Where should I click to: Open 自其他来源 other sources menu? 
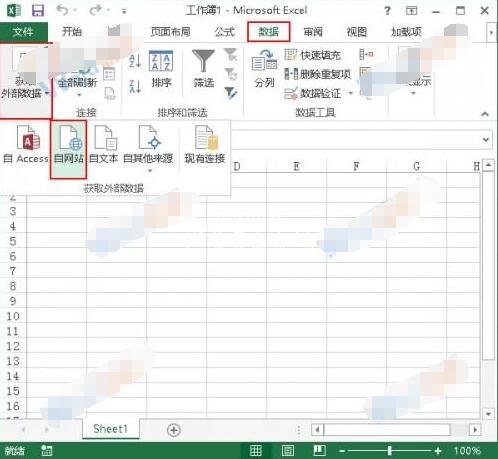pyautogui.click(x=148, y=149)
